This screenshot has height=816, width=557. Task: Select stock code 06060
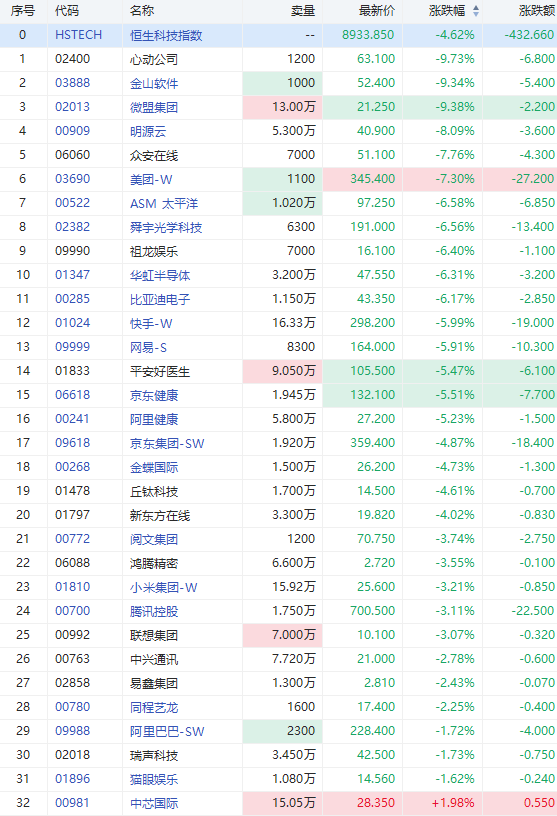point(72,155)
